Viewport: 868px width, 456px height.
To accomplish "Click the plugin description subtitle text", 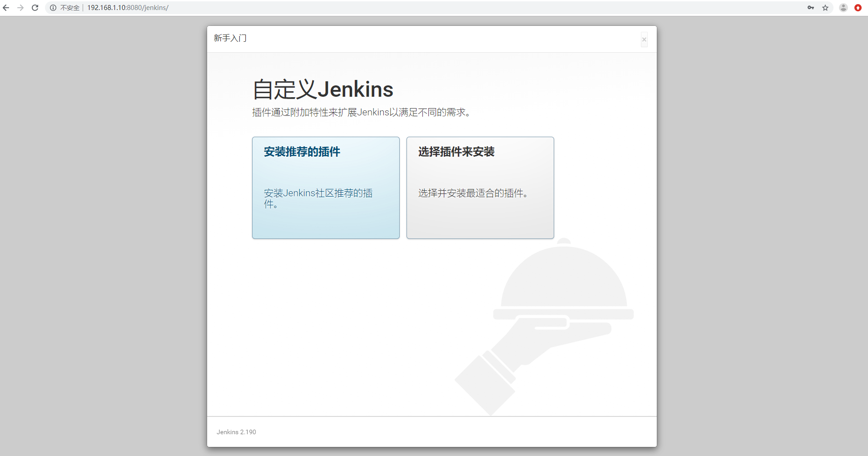I will (x=362, y=112).
